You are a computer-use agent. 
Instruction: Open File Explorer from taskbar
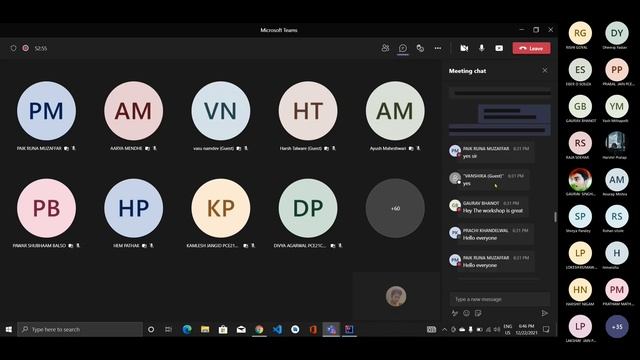coord(205,329)
